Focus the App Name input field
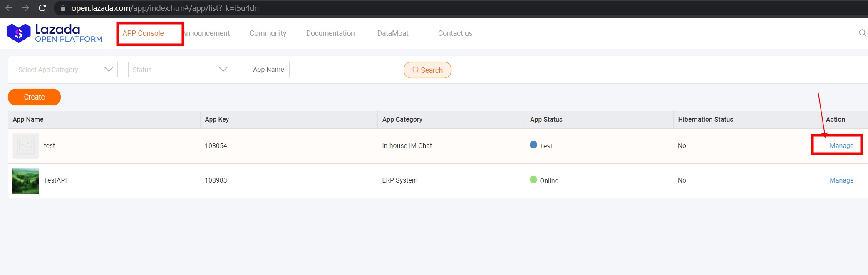 coord(341,70)
